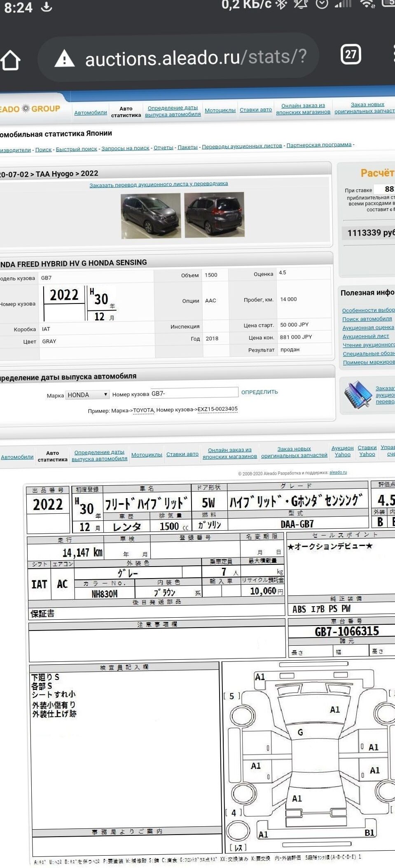The width and height of the screenshot is (395, 868).
Task: Open the tab switcher showing 27
Action: [351, 54]
